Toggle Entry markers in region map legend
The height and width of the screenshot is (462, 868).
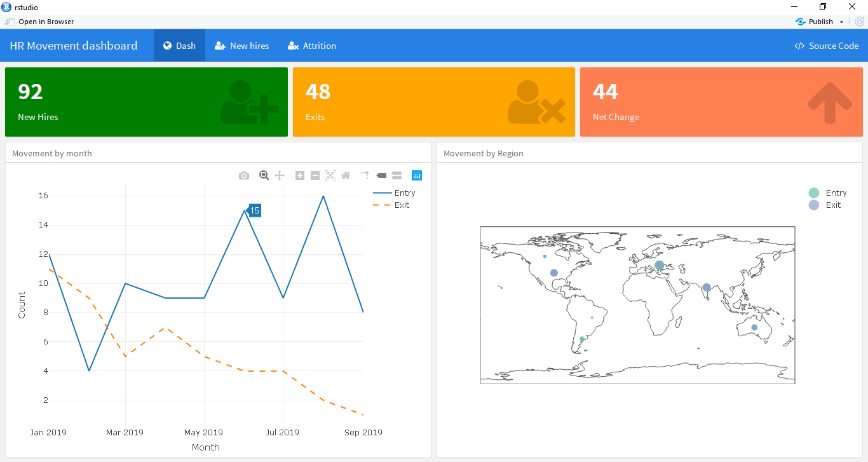pos(827,193)
